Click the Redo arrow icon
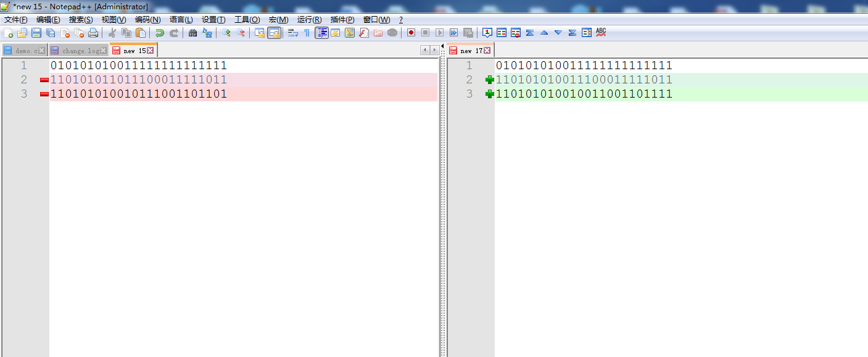Viewport: 868px width, 357px height. (174, 33)
